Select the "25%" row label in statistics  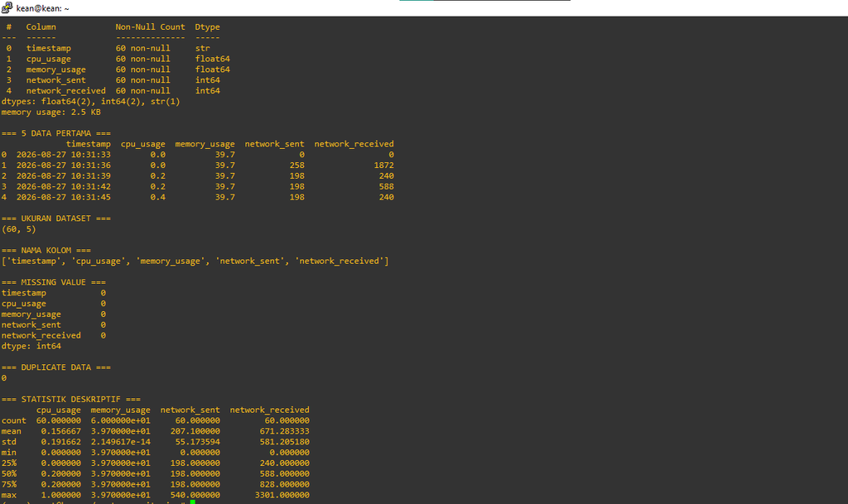[8, 463]
